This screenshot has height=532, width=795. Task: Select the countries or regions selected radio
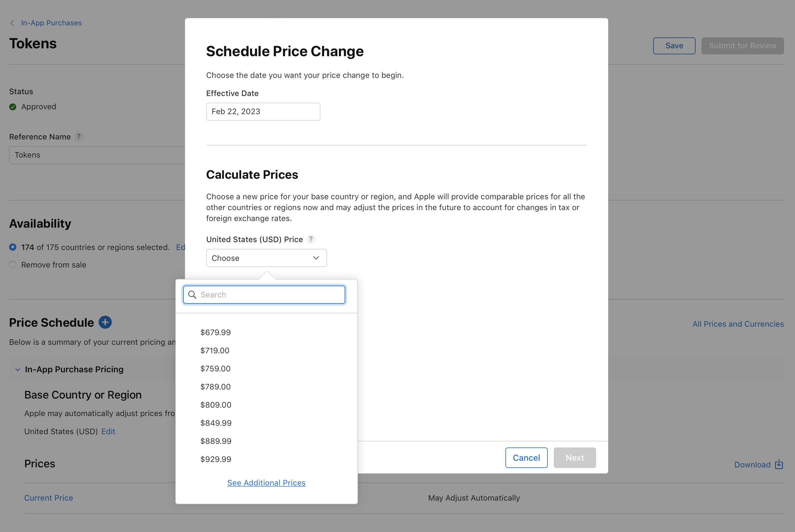tap(13, 247)
